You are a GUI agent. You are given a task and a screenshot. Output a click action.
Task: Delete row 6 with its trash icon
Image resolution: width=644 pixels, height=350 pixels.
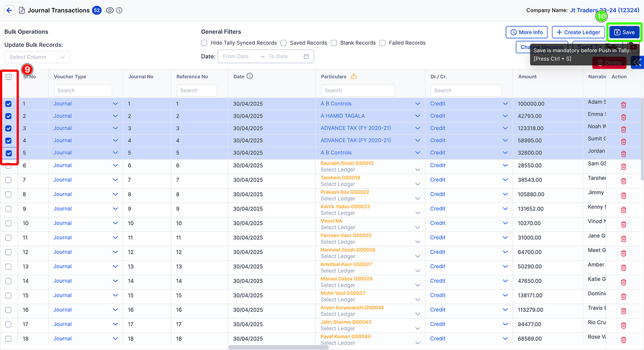[623, 167]
